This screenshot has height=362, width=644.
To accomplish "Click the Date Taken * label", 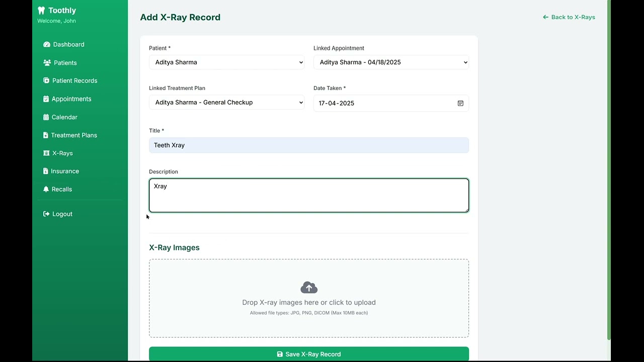I will (330, 88).
